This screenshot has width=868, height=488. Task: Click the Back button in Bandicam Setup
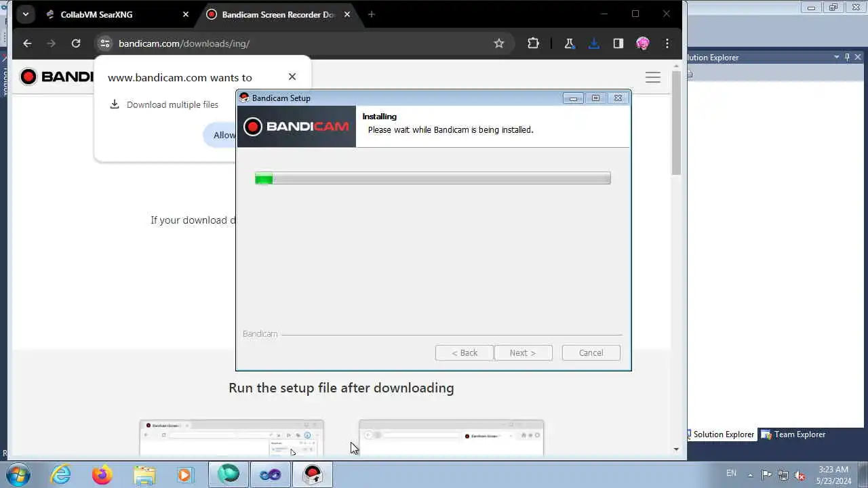tap(465, 352)
